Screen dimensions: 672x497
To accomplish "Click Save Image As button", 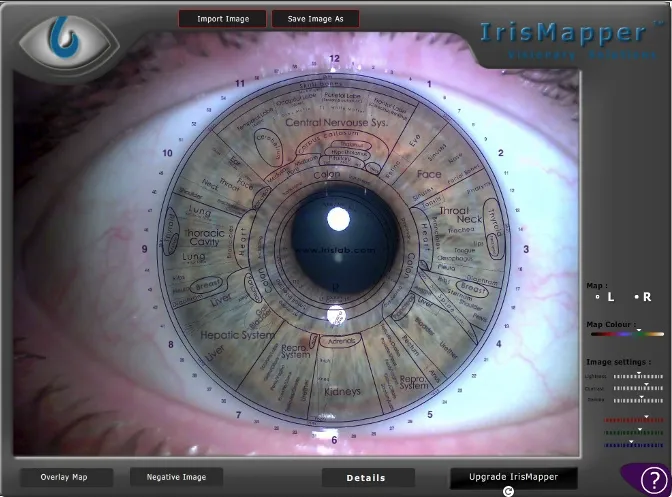I will (x=315, y=19).
